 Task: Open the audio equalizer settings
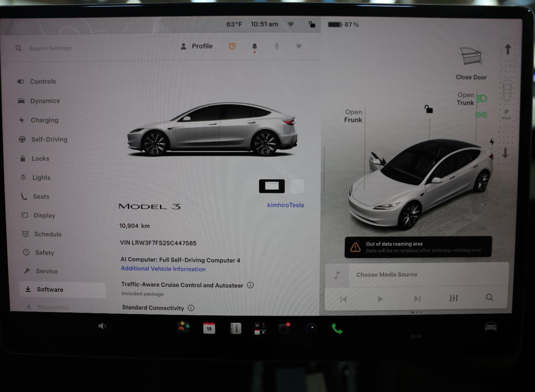coord(454,298)
